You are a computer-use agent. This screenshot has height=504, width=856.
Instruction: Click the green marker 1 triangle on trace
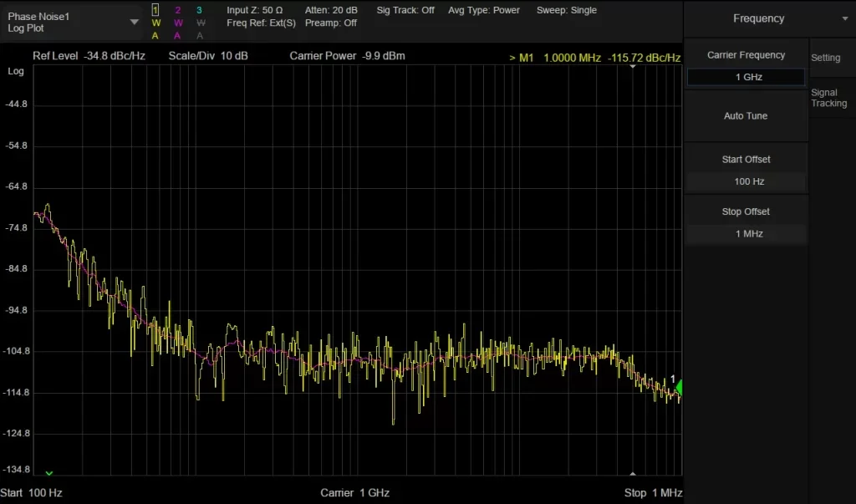point(678,388)
